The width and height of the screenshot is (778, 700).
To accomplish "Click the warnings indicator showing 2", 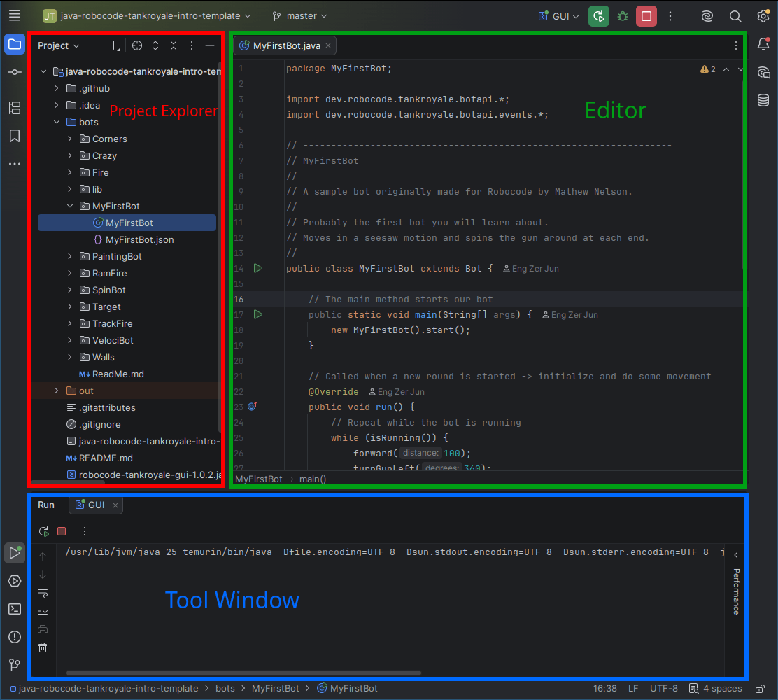I will click(x=707, y=69).
